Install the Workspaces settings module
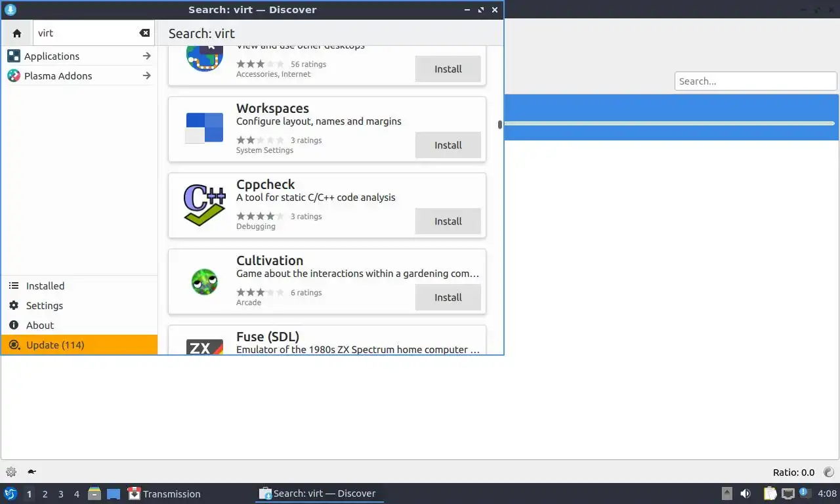 [448, 145]
